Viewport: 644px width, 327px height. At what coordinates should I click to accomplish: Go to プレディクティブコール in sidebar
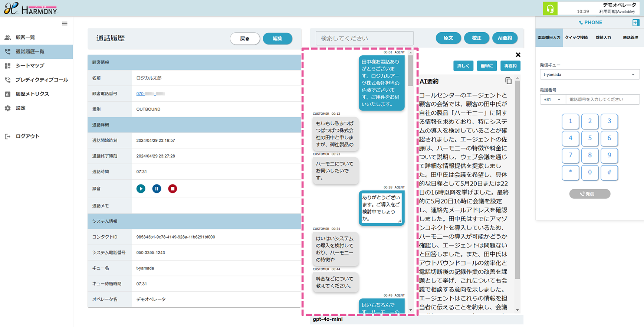(42, 80)
